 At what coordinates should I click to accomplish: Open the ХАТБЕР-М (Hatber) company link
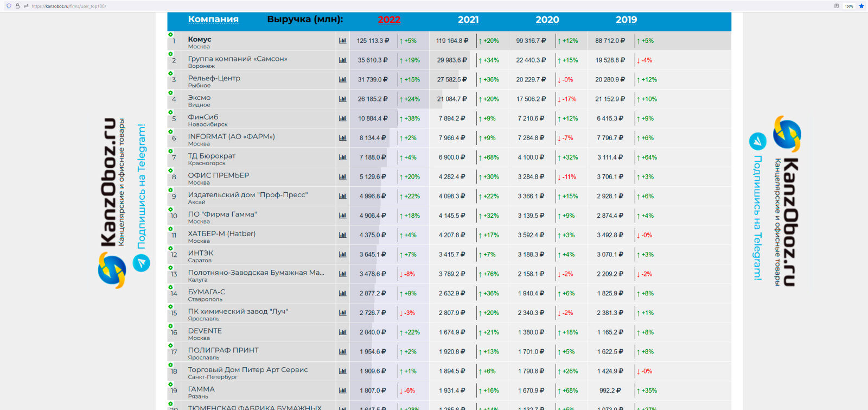(221, 234)
